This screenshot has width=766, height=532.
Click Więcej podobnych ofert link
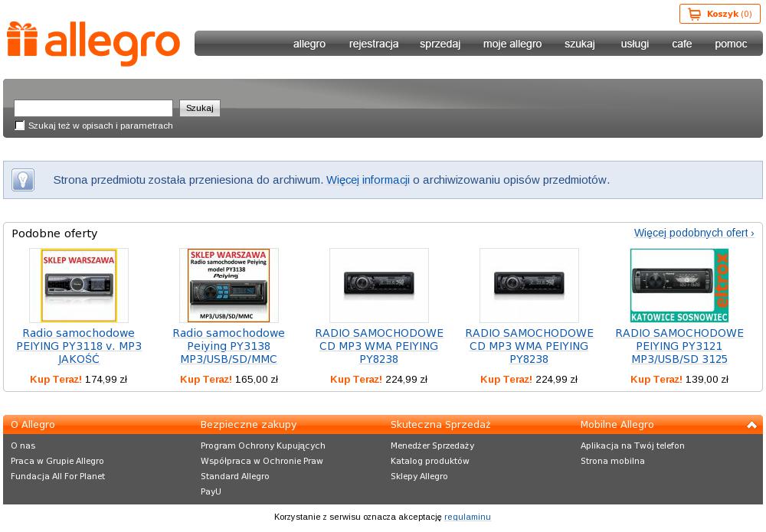(x=694, y=233)
